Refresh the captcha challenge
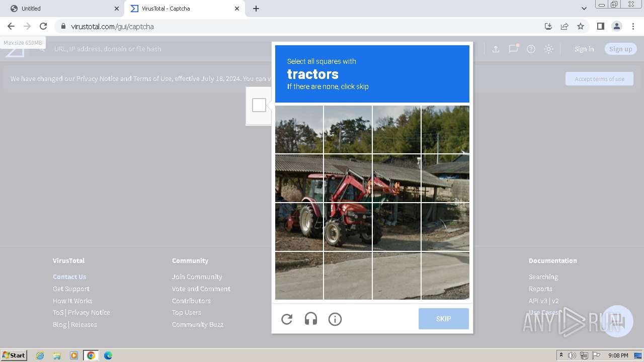 [287, 319]
